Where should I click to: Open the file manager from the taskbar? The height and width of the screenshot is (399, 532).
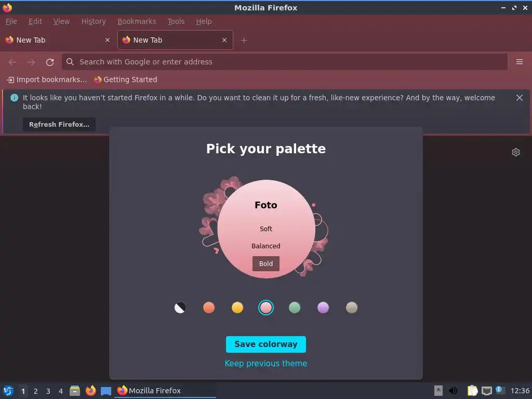point(75,391)
